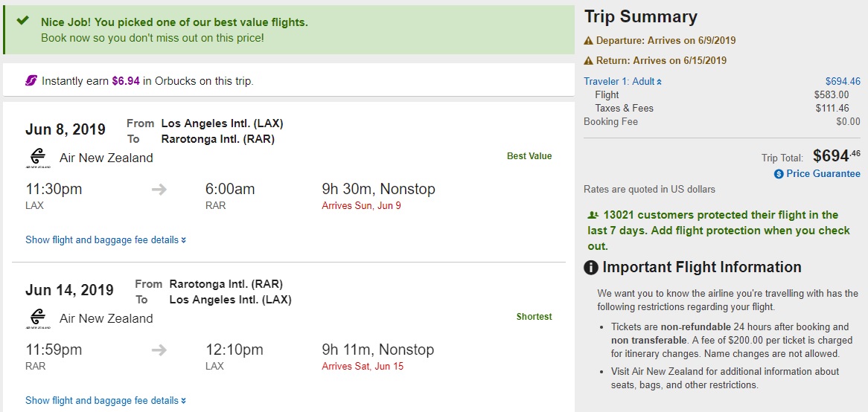Click the customers protected people icon
Image resolution: width=868 pixels, height=412 pixels.
coord(593,215)
